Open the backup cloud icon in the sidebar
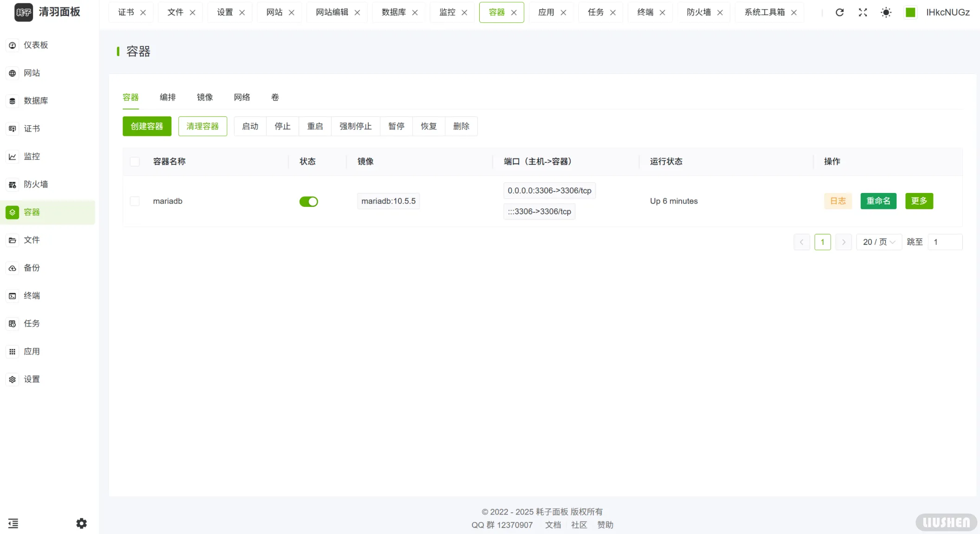This screenshot has height=534, width=980. [13, 268]
